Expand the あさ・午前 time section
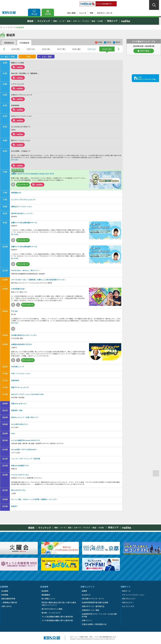 click(9, 57)
